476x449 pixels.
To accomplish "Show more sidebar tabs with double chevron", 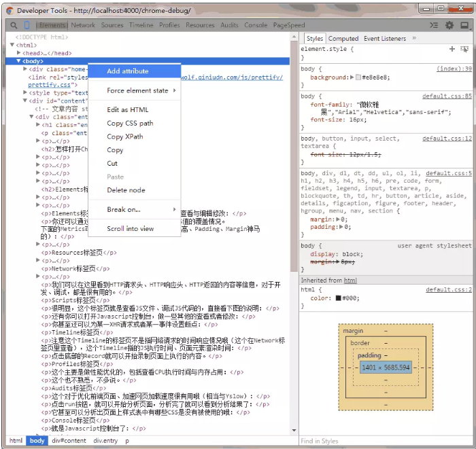I will (414, 39).
